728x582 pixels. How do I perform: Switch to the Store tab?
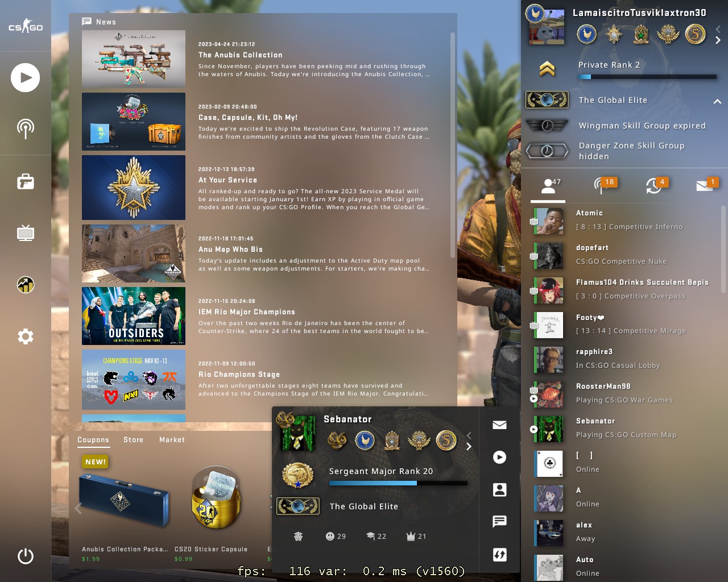pos(134,440)
